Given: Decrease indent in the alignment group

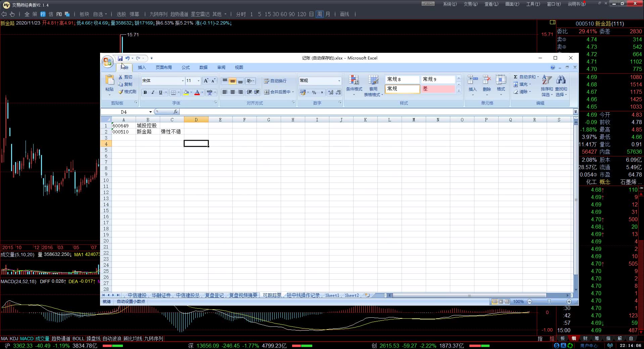Looking at the screenshot, I should 249,92.
